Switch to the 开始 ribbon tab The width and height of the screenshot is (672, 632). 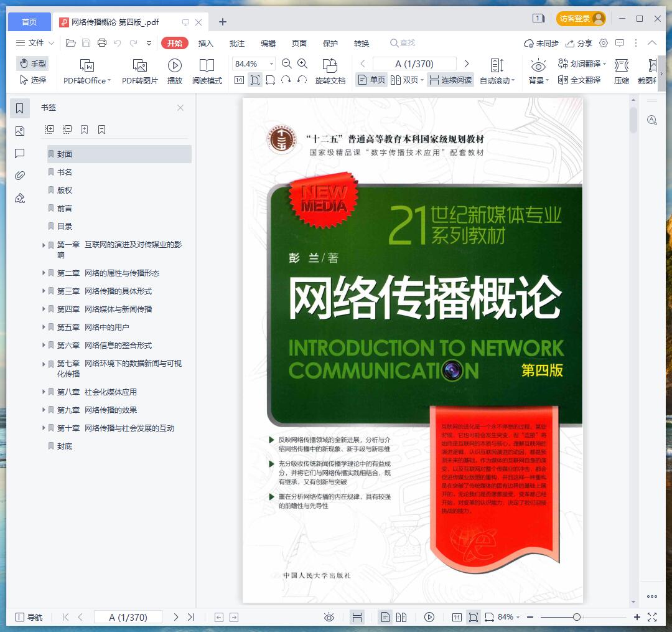click(x=174, y=43)
